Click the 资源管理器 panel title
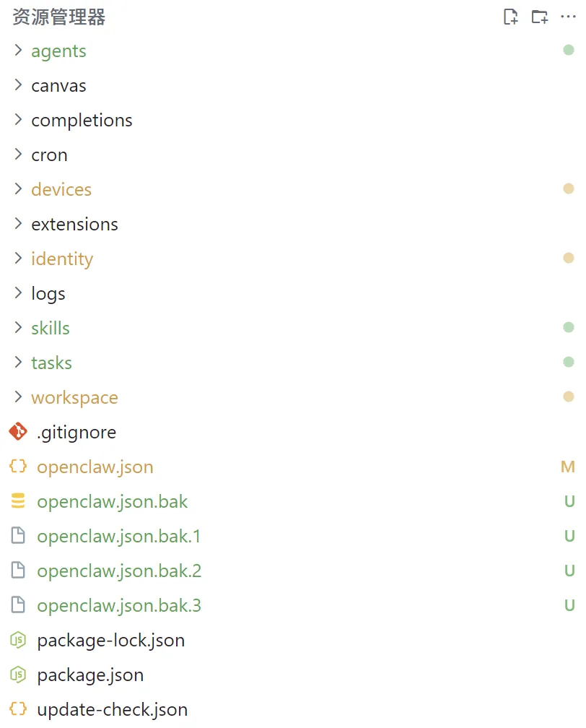 point(59,17)
